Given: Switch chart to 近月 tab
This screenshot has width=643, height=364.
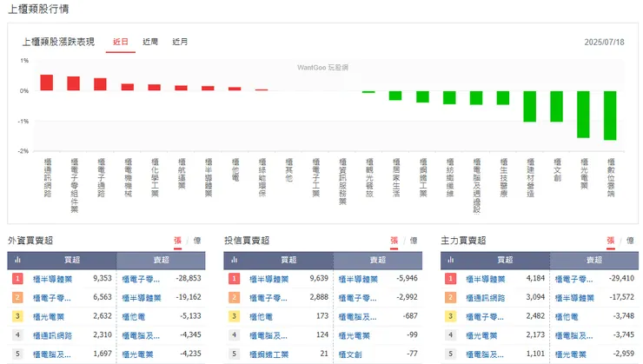Looking at the screenshot, I should pos(180,42).
